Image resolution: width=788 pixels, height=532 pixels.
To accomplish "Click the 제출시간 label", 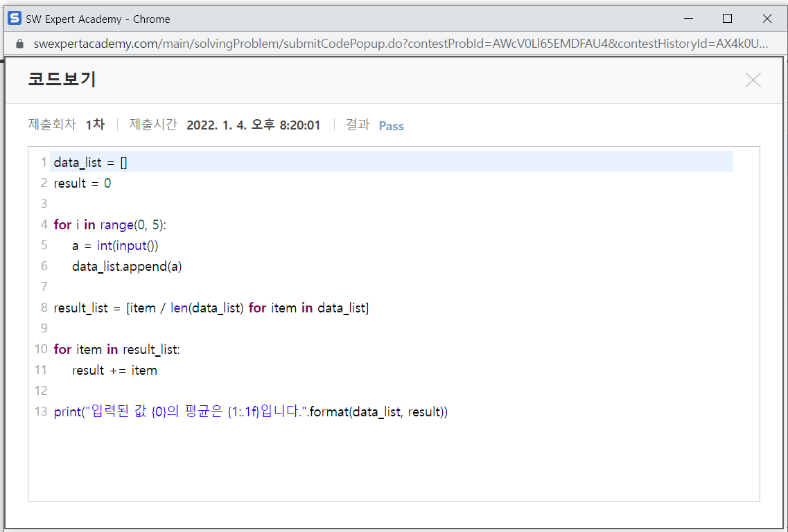I will [x=152, y=125].
